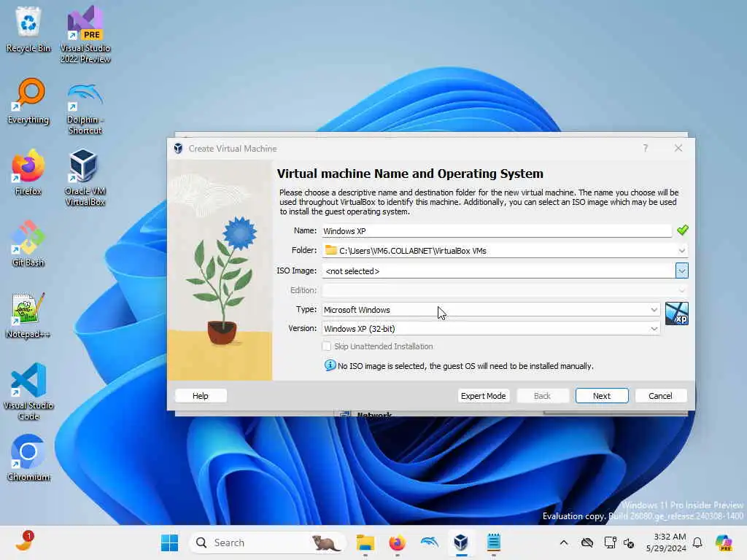
Task: Open the Git Bash desktop shortcut
Action: [x=28, y=244]
